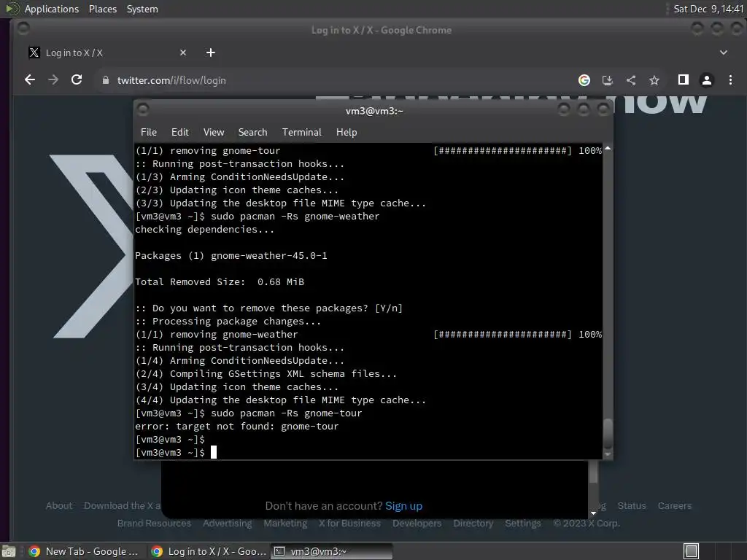Image resolution: width=747 pixels, height=560 pixels.
Task: Open About footer link
Action: pos(59,506)
